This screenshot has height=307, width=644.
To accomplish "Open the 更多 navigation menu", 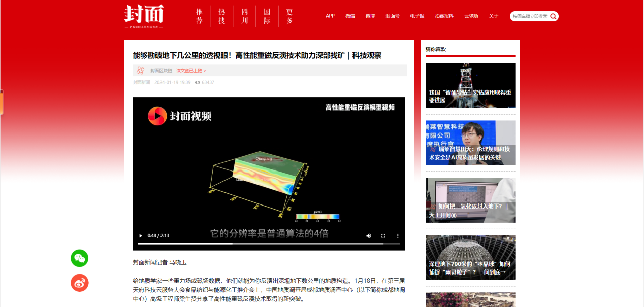I will 289,16.
